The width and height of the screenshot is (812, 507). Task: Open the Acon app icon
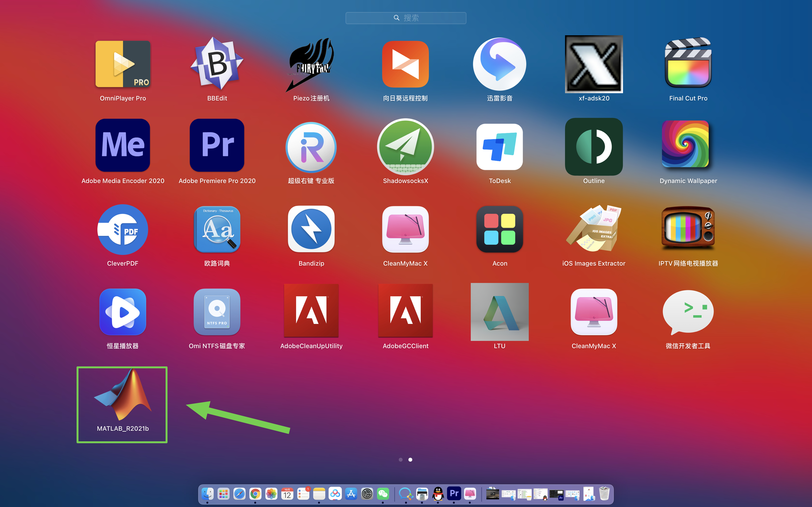coord(499,229)
